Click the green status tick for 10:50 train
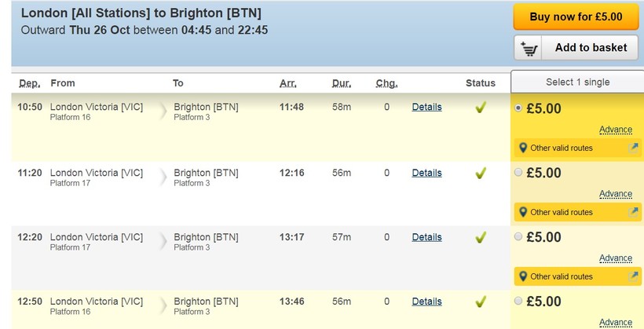The width and height of the screenshot is (644, 329). point(481,108)
